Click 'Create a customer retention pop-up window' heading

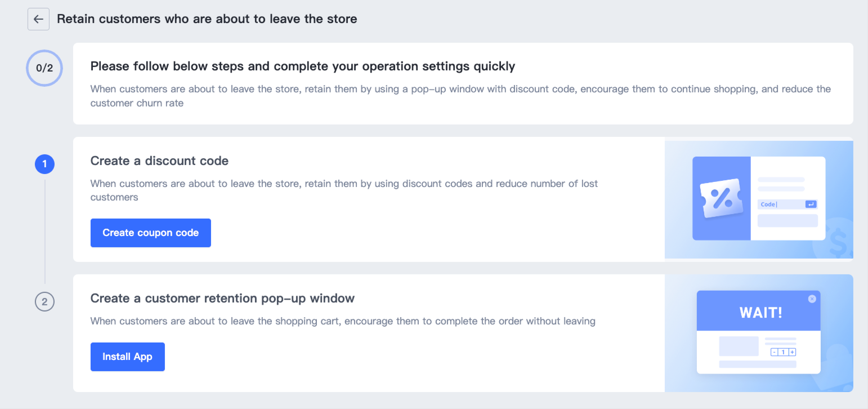[222, 299]
